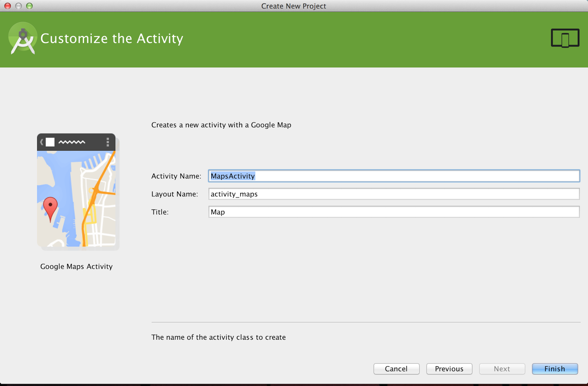This screenshot has height=386, width=588.
Task: Click the 'Google Maps Activity' caption
Action: (76, 267)
